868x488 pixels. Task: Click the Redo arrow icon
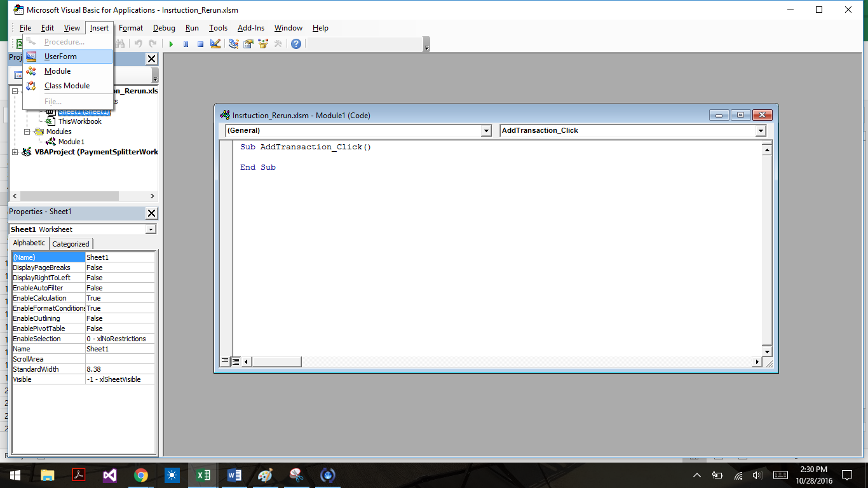click(x=153, y=44)
